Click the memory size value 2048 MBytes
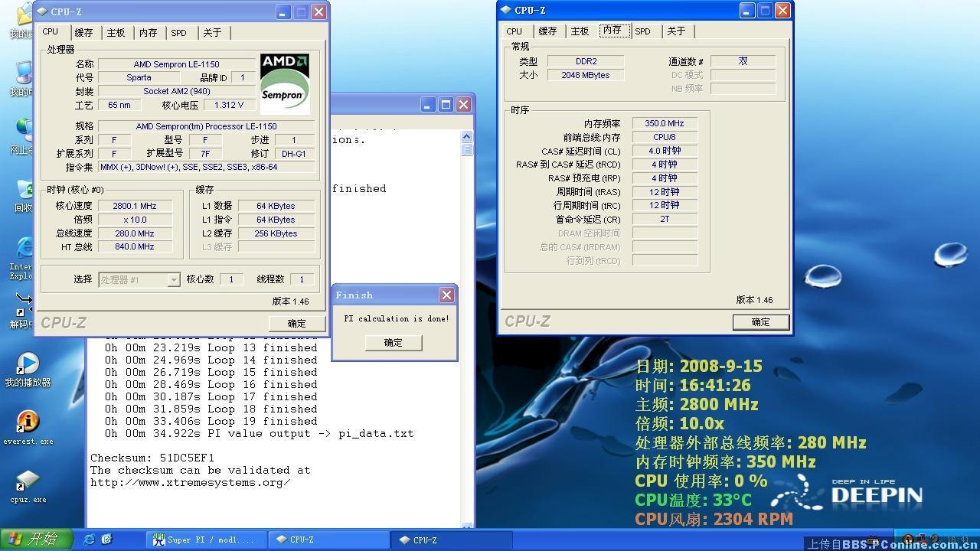Viewport: 980px width, 551px height. [586, 75]
